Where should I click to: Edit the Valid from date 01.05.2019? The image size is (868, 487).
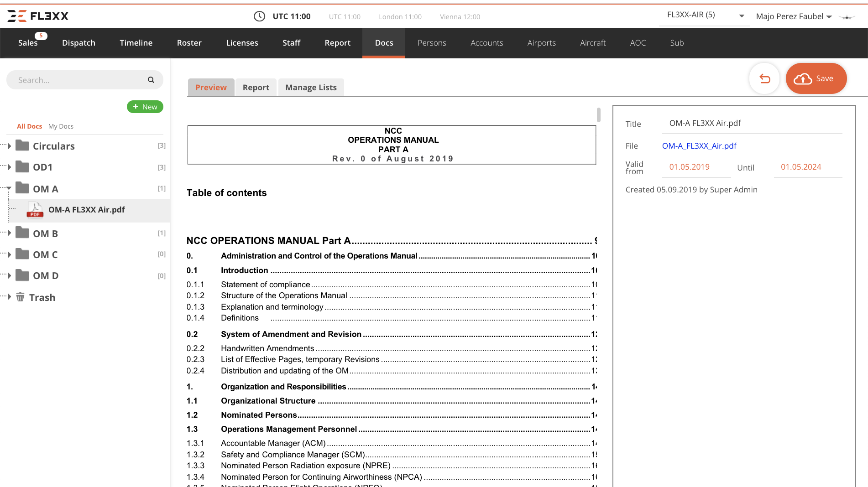[x=696, y=167]
